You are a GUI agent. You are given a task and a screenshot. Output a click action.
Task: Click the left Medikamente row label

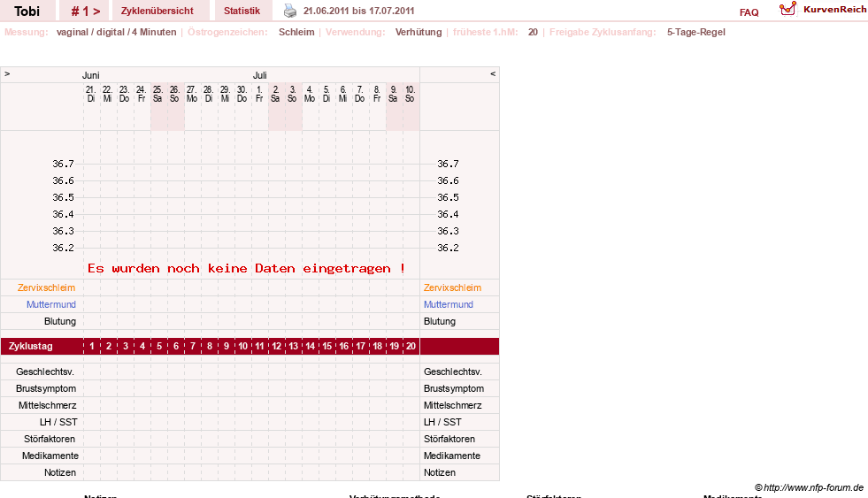coord(50,456)
